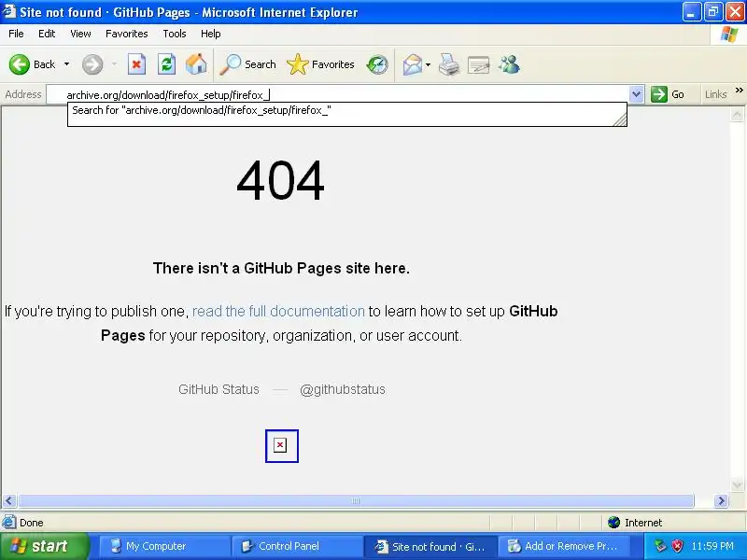Click the green Go button
Screen dimensions: 747x560
click(668, 94)
